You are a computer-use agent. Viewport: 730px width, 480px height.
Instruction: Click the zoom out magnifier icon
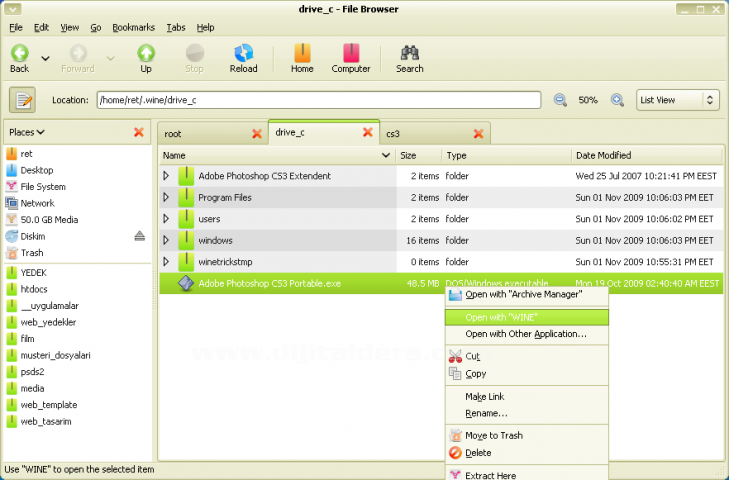[x=560, y=100]
